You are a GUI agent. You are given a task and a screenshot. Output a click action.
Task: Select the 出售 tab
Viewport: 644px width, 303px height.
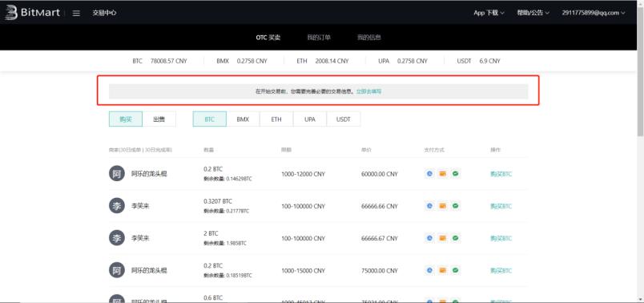pyautogui.click(x=159, y=119)
